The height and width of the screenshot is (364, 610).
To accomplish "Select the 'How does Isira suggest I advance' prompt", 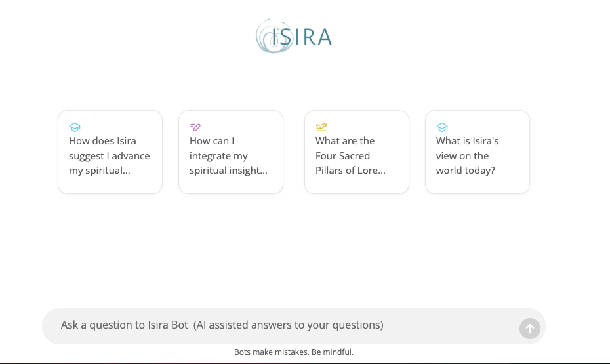I will (110, 152).
